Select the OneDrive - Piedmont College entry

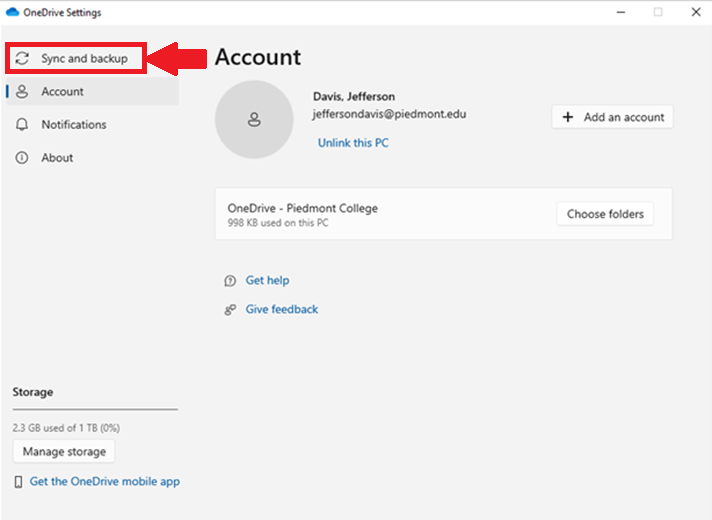click(380, 214)
